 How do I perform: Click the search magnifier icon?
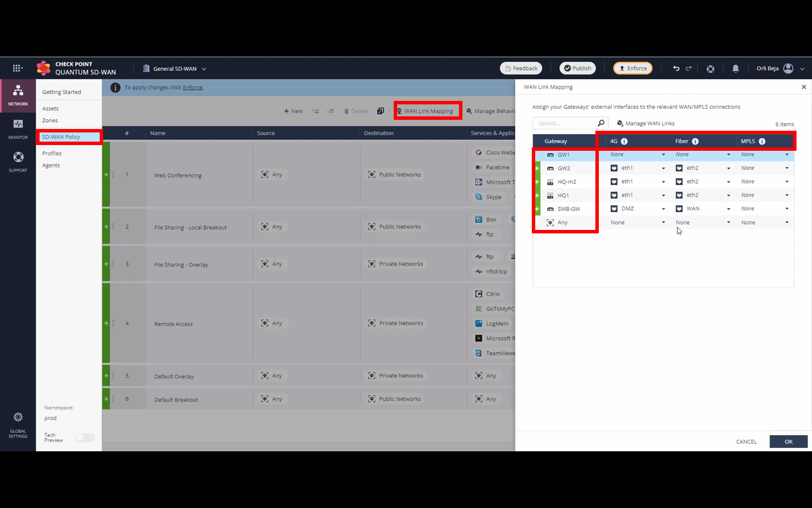click(601, 123)
